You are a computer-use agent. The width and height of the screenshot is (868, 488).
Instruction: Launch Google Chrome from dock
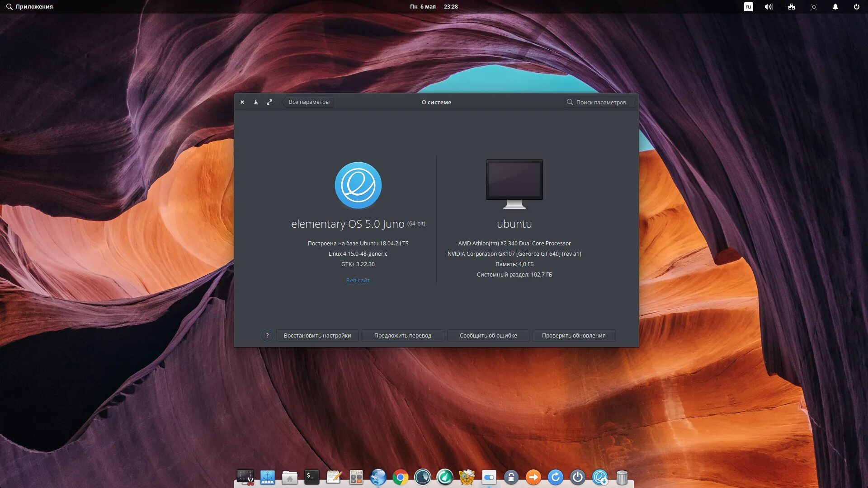[x=401, y=477]
